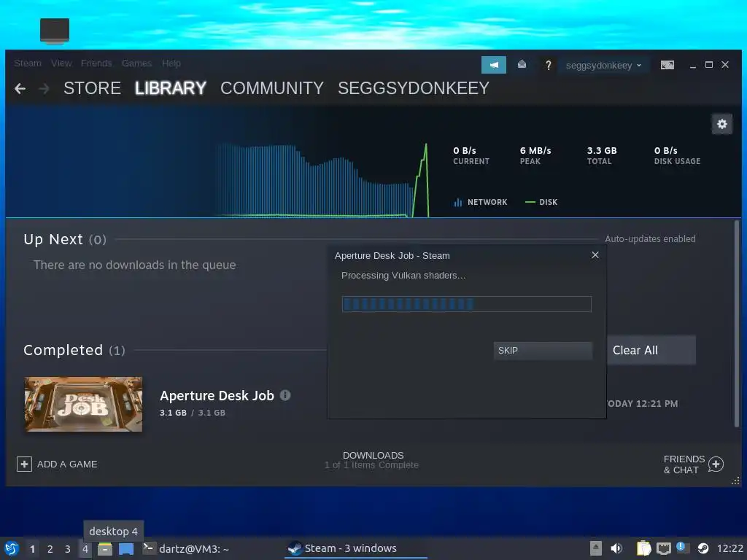Switch to workspace 2
Viewport: 747px width, 560px height.
pyautogui.click(x=50, y=549)
